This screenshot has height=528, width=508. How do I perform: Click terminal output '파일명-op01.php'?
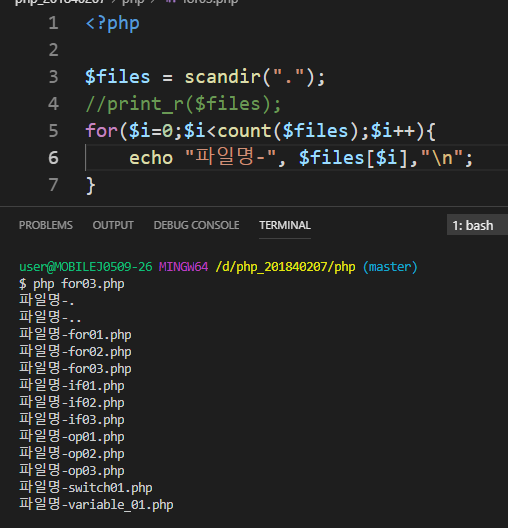72,436
